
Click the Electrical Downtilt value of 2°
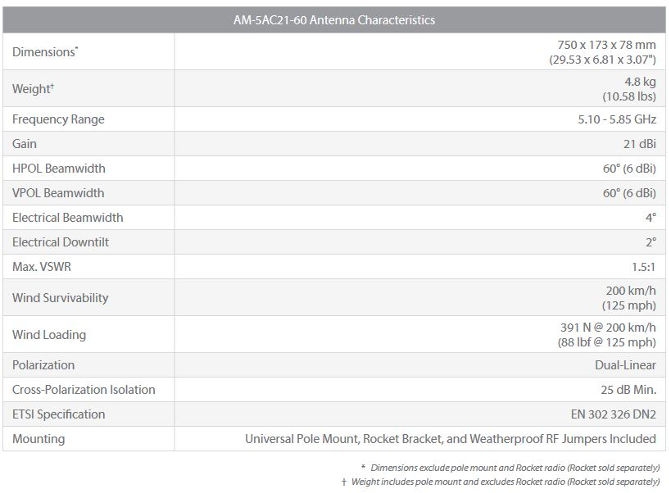pyautogui.click(x=651, y=242)
